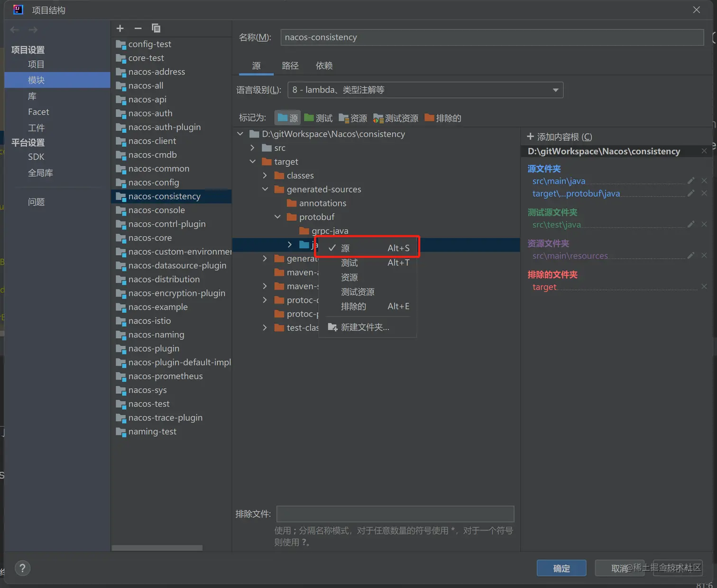Screen dimensions: 717x588
Task: Open help with the question mark button
Action: coord(22,568)
